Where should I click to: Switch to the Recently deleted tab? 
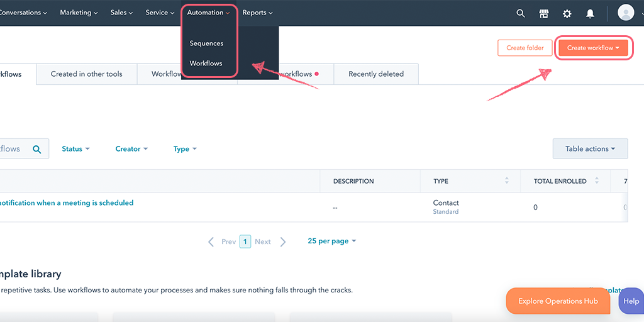(376, 74)
